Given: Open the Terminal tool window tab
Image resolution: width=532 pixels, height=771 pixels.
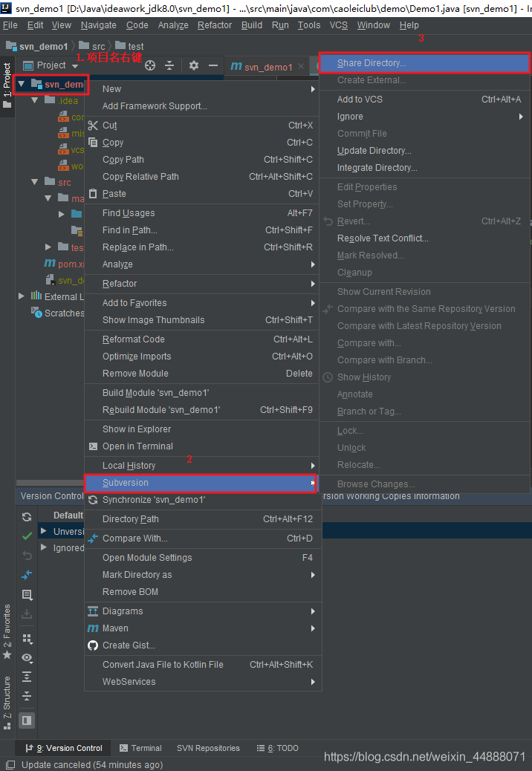Looking at the screenshot, I should (140, 748).
